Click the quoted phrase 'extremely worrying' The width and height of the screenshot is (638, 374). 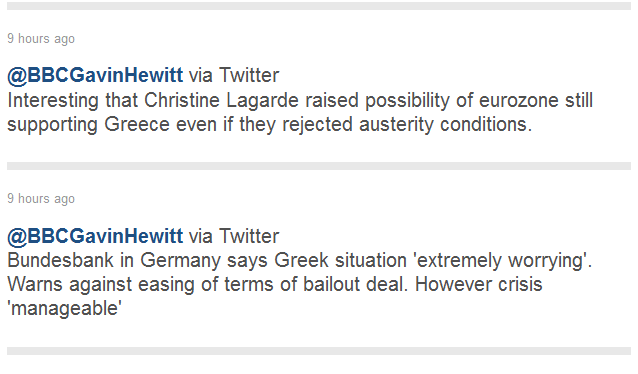point(500,260)
